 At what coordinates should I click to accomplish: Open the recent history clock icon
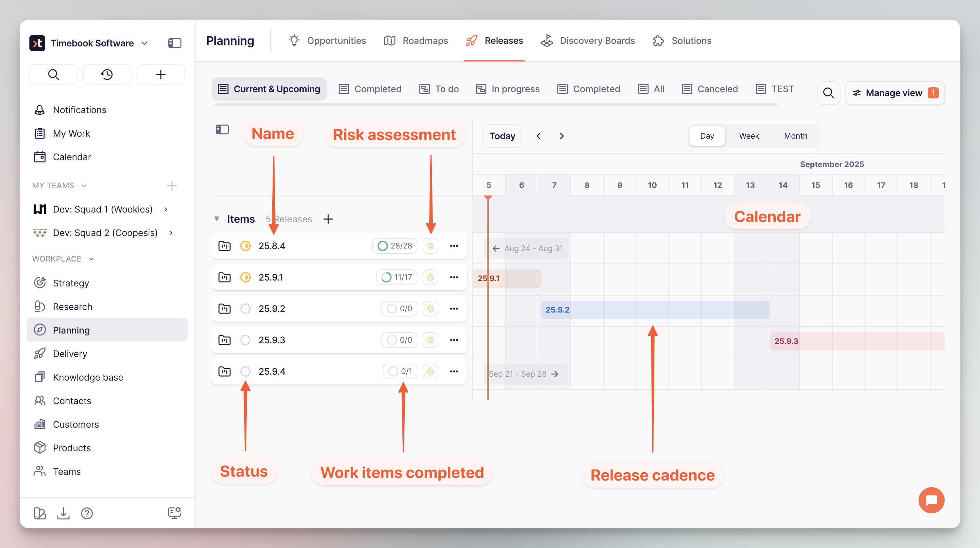(107, 74)
